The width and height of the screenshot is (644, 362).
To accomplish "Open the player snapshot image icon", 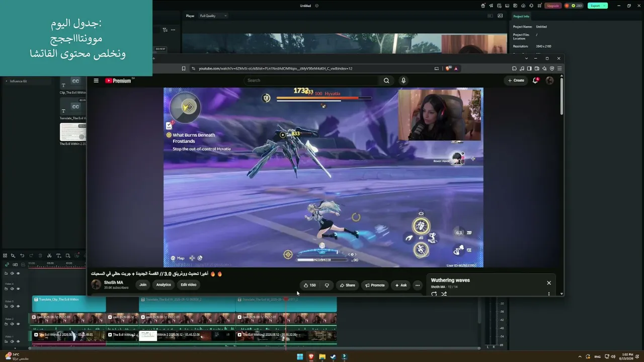I will coord(500,16).
